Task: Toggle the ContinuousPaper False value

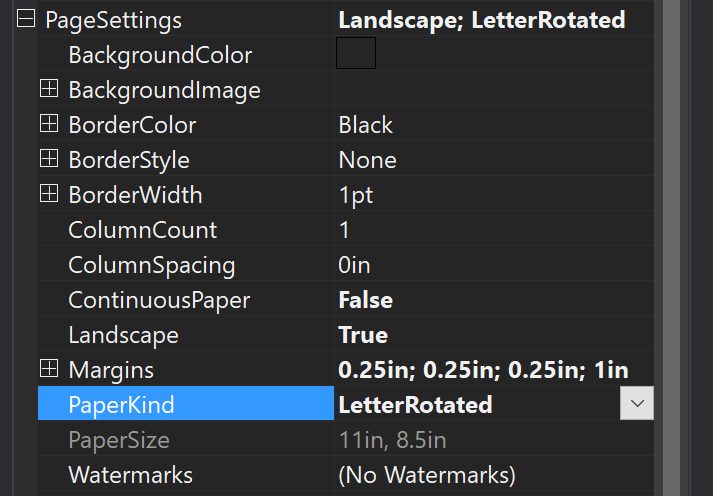Action: click(366, 300)
